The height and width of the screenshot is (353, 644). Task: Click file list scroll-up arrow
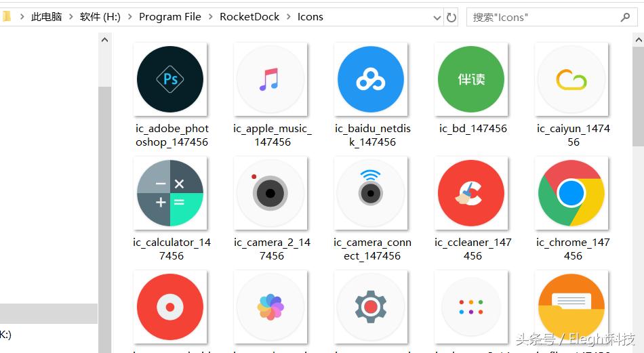tap(639, 40)
